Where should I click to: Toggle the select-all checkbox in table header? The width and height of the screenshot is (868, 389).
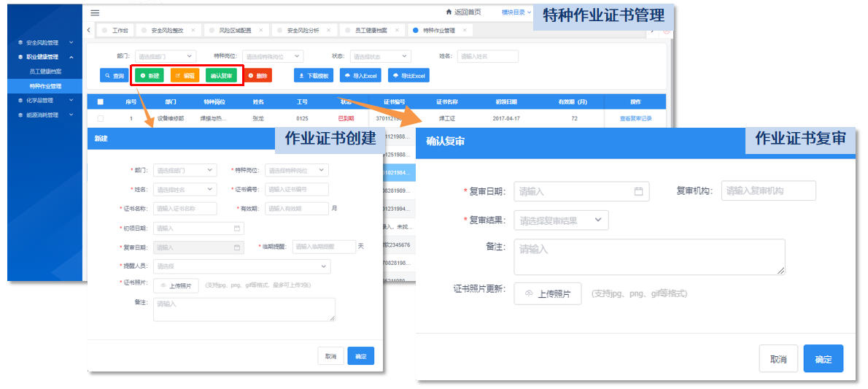tap(101, 102)
